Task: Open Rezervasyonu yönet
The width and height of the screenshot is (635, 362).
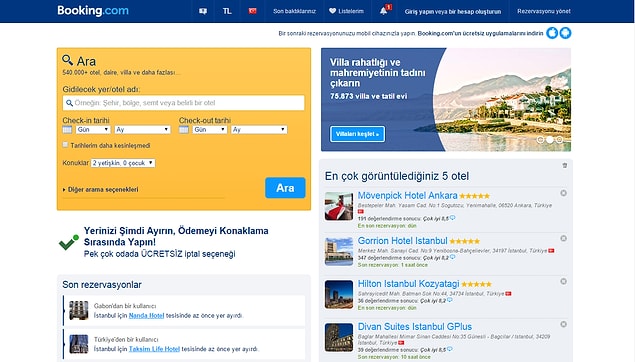Action: click(544, 11)
